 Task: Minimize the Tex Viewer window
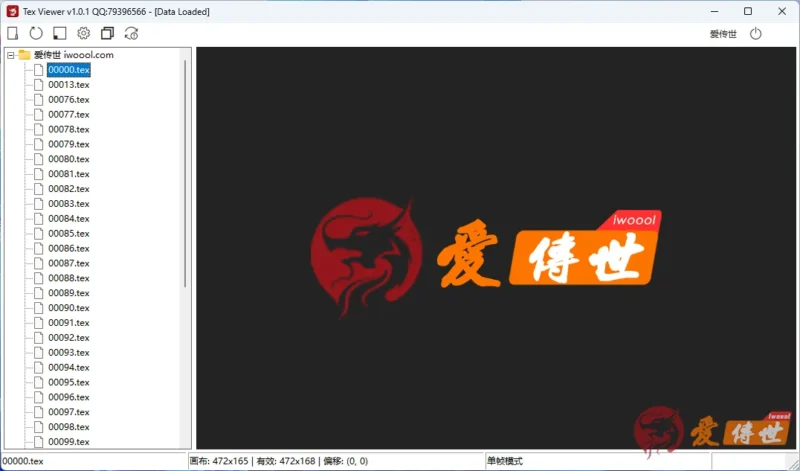point(714,11)
